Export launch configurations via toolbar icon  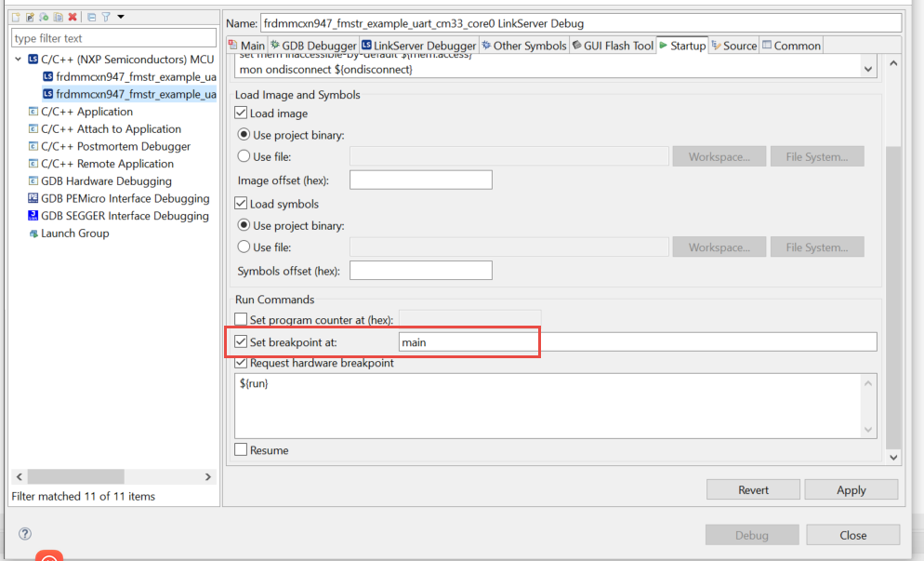pyautogui.click(x=44, y=16)
